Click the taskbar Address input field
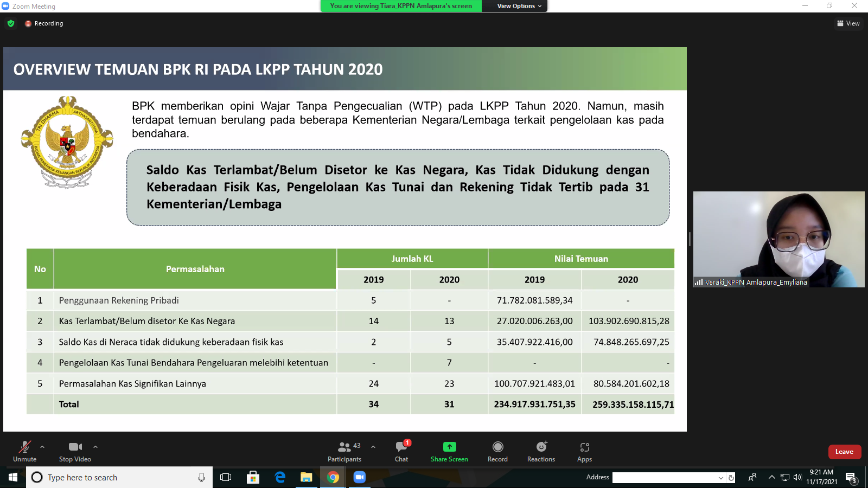 point(665,477)
